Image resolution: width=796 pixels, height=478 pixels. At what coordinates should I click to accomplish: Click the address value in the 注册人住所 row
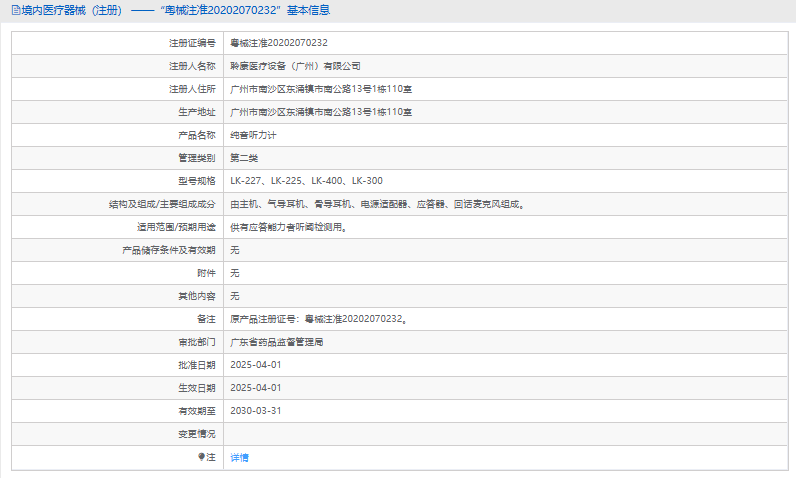[321, 89]
